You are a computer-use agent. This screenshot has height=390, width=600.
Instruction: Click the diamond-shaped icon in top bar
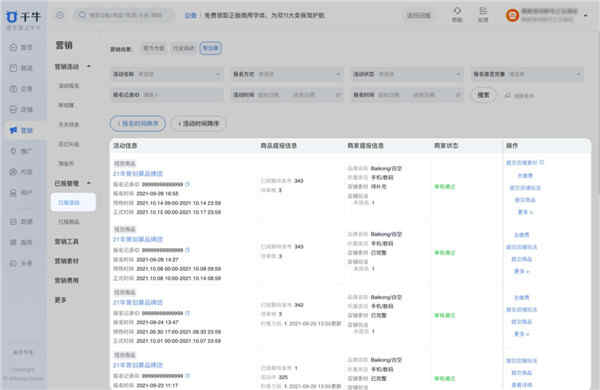457,11
